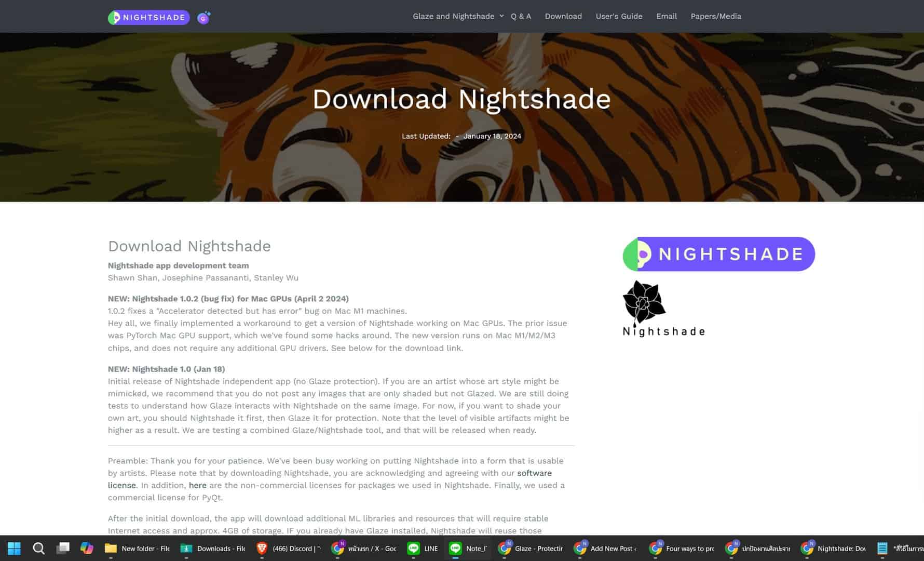The width and height of the screenshot is (924, 561).
Task: Expand the Glaze and Nightshade dropdown menu
Action: coord(457,16)
